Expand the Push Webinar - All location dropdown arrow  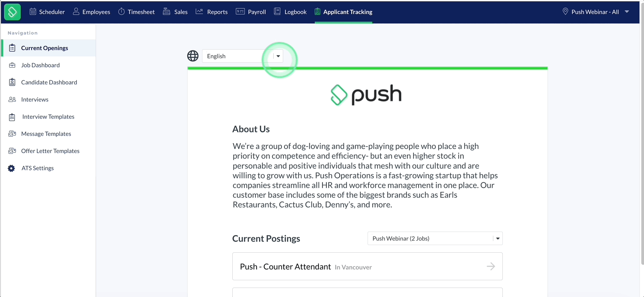pyautogui.click(x=627, y=12)
